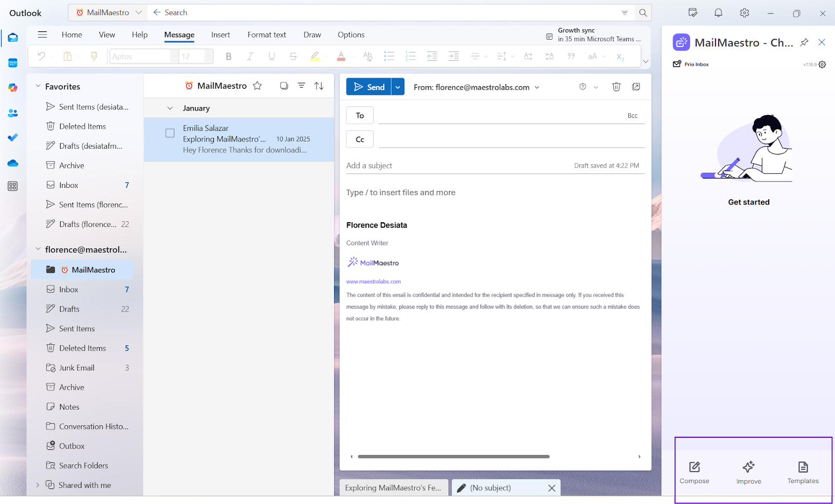
Task: Open the notifications bell
Action: coord(719,13)
